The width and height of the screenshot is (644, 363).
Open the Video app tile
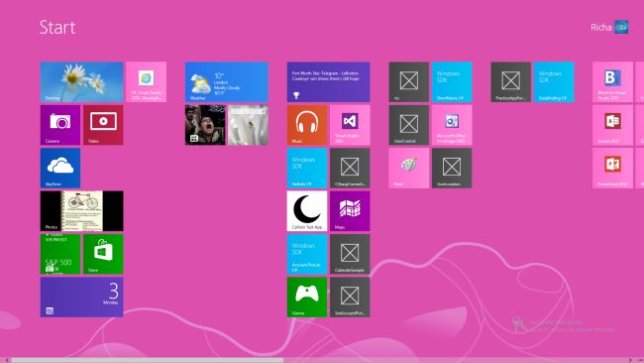[x=103, y=125]
